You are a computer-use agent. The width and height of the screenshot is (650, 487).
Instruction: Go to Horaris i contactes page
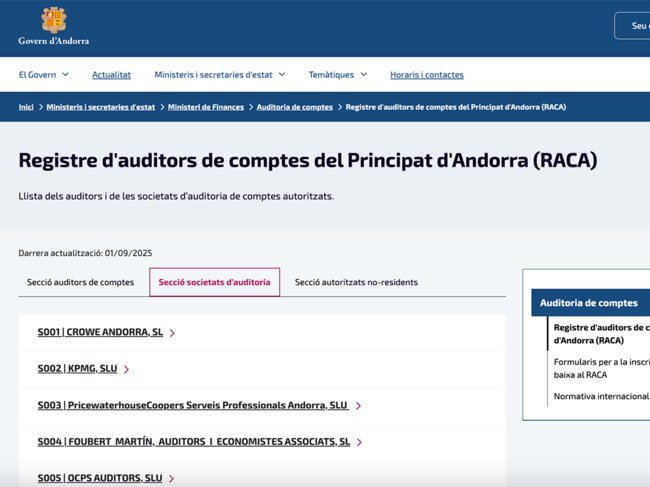pos(426,75)
